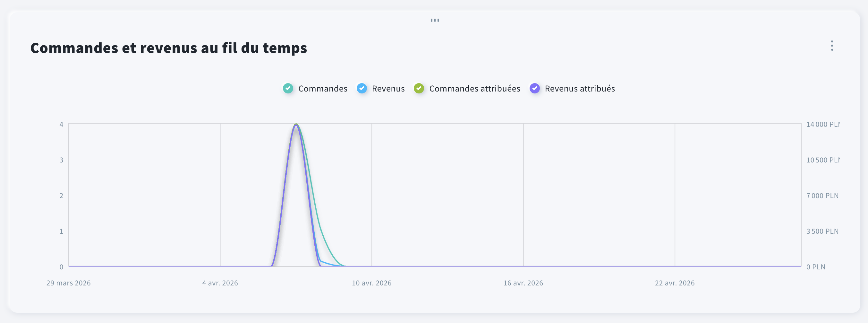Disable the Revenus series in the legend
Screen dimensions: 868x323
tap(388, 88)
